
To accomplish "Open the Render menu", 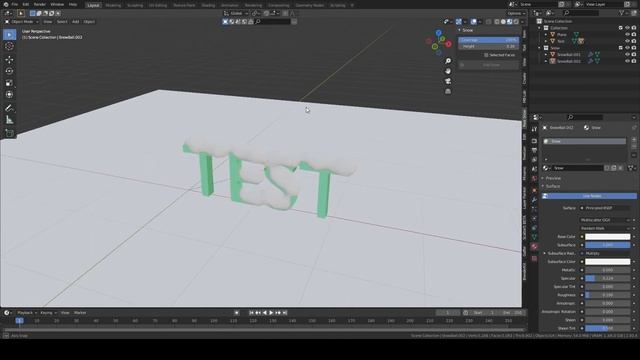I will pos(40,4).
